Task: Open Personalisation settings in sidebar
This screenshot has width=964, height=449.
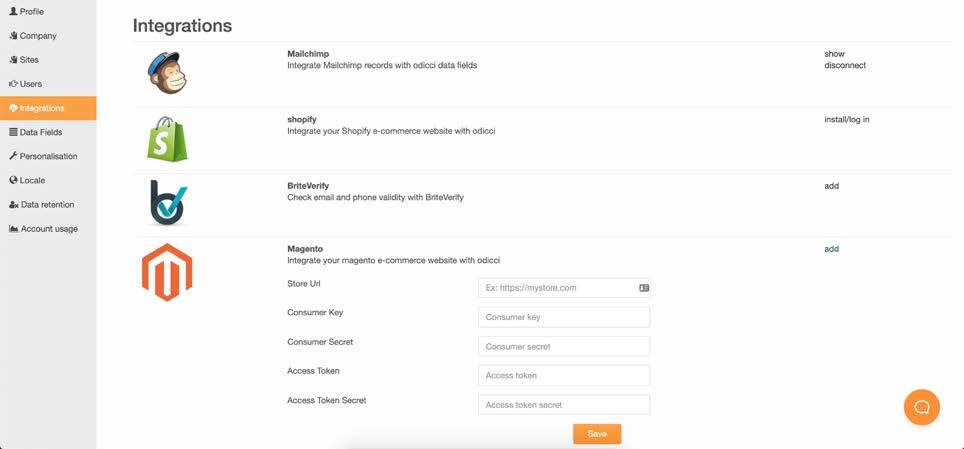Action: tap(47, 156)
